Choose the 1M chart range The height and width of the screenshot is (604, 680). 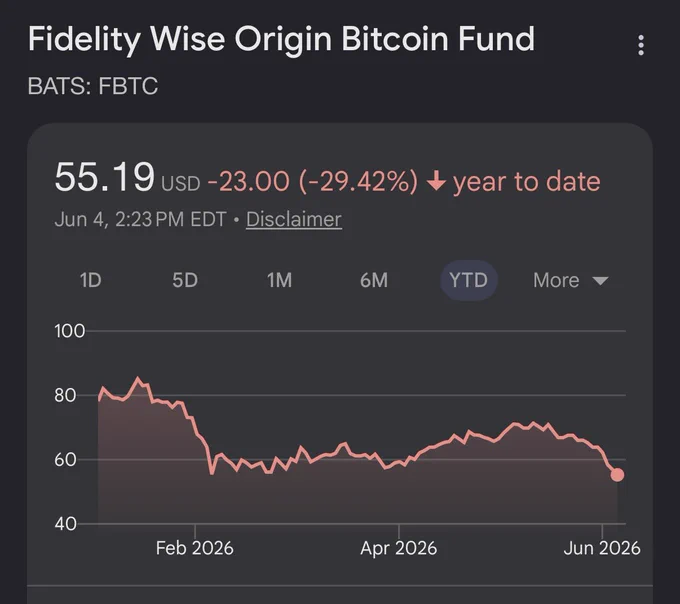point(279,280)
